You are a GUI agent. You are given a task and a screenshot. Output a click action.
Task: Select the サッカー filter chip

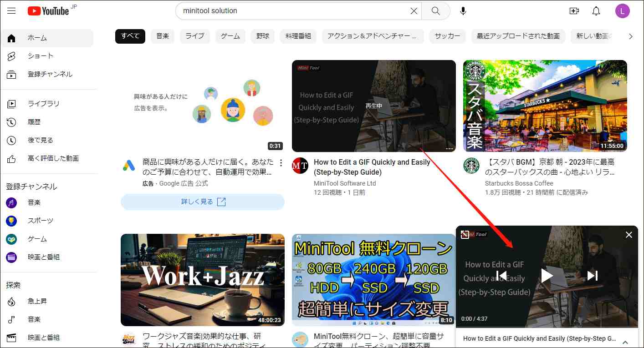tap(448, 36)
